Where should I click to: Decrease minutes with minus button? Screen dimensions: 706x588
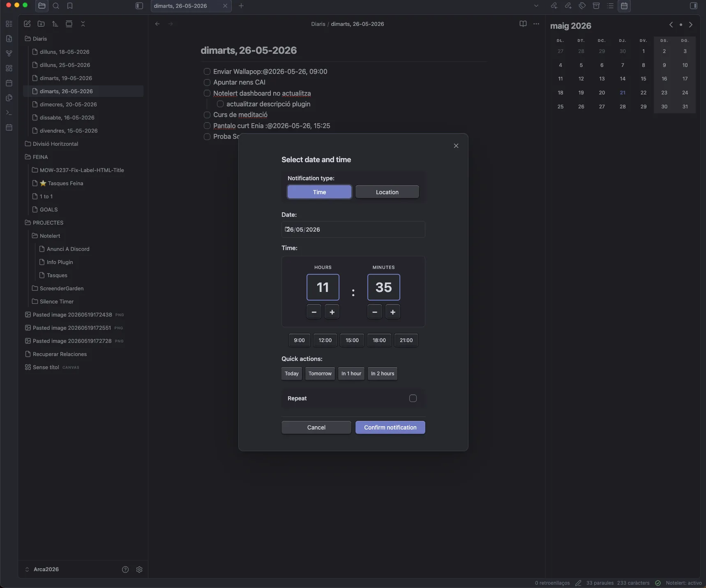point(375,312)
